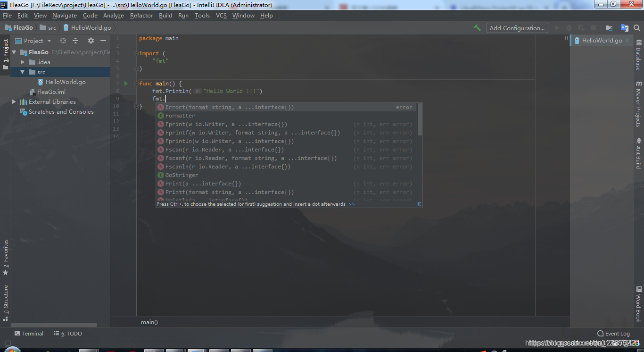The image size is (644, 352).
Task: Collapse all in the Project panel
Action: [x=75, y=41]
